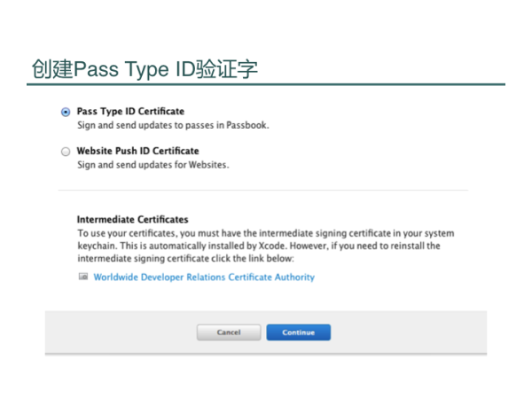Click the paragraph starting 'To use your certificates'
This screenshot has height=399, width=532.
(266, 246)
